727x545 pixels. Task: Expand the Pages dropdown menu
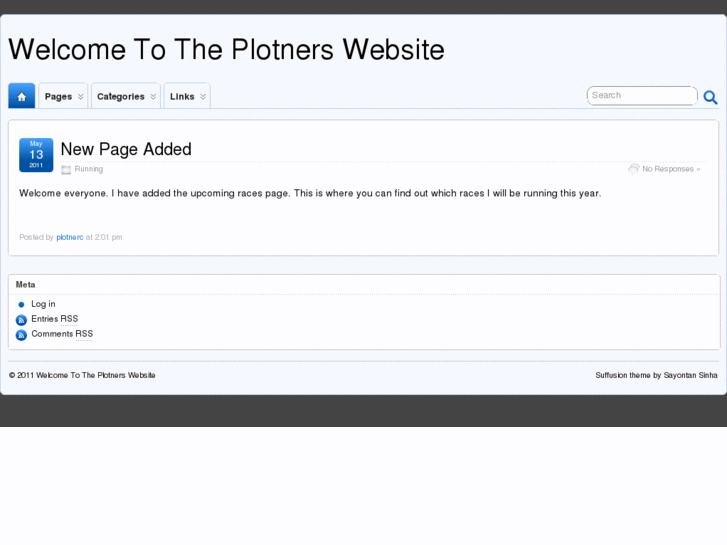(63, 96)
